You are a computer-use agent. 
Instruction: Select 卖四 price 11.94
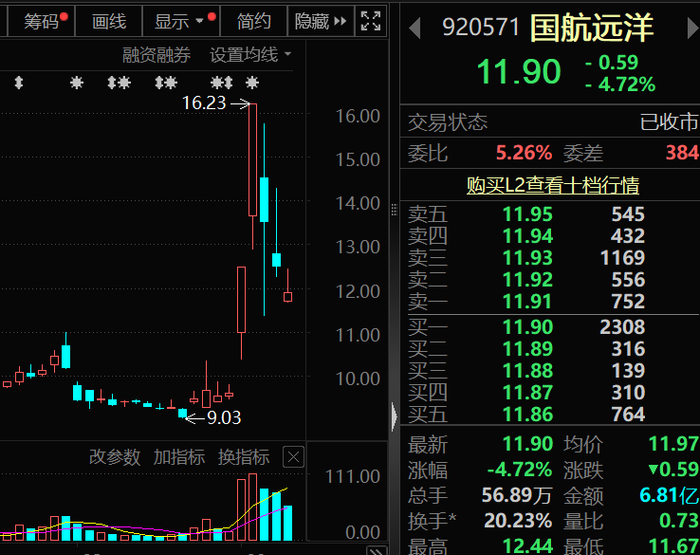click(x=528, y=236)
